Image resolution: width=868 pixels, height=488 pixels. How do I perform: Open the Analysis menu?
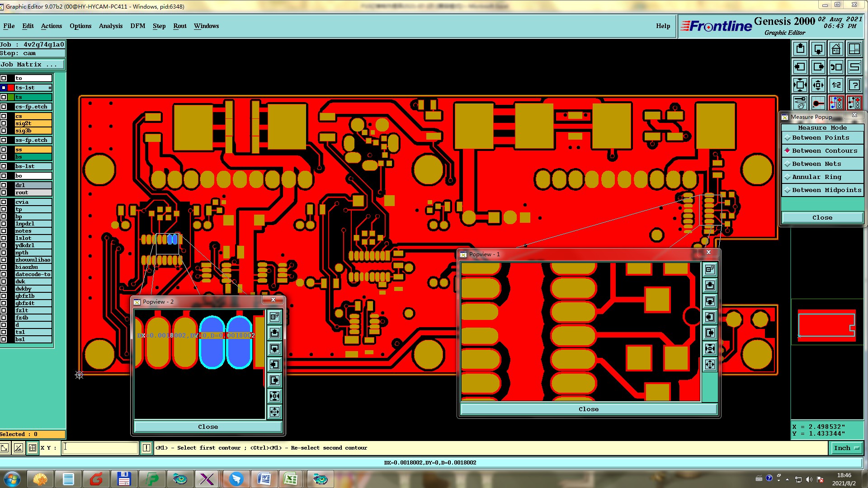click(x=110, y=26)
